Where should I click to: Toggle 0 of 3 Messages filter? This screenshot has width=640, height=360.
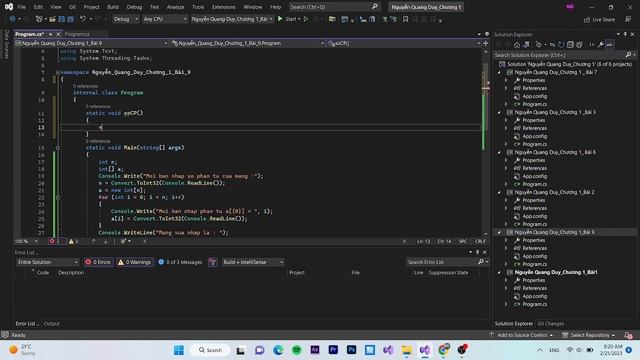[x=180, y=262]
